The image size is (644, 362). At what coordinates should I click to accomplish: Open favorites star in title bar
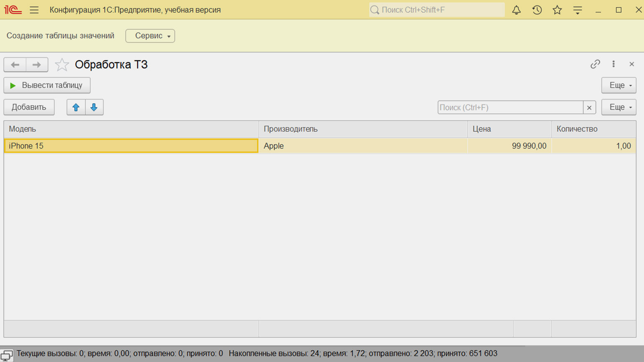point(557,10)
